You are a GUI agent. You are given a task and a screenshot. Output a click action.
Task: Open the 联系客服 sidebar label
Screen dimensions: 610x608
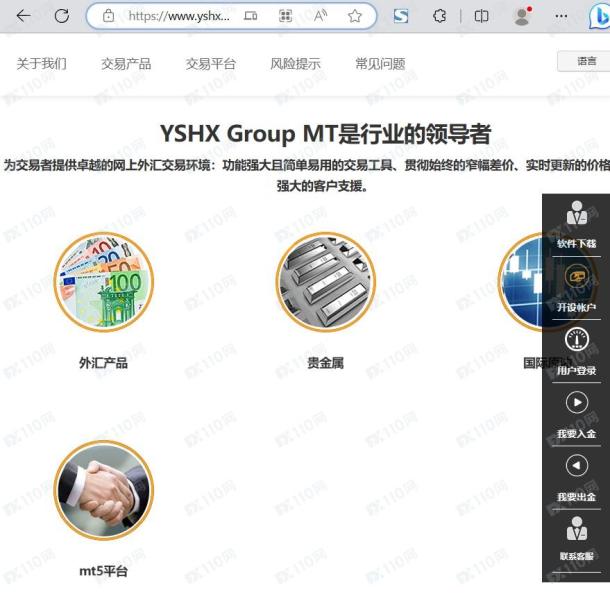point(576,556)
